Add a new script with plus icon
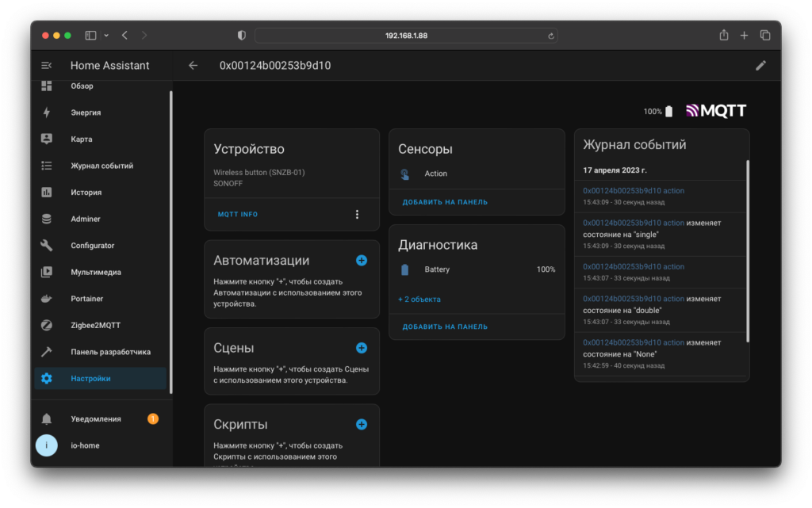812x508 pixels. coord(362,424)
